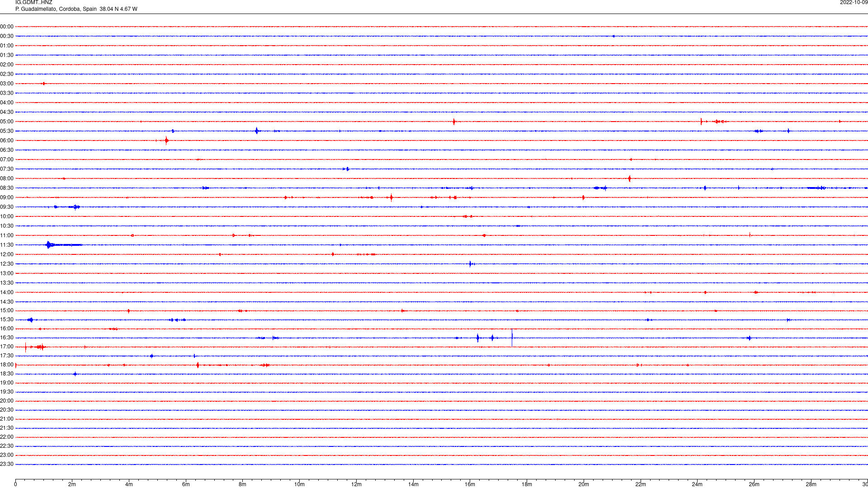868x488 pixels.
Task: Click the 17:00 trace label
Action: pyautogui.click(x=7, y=347)
